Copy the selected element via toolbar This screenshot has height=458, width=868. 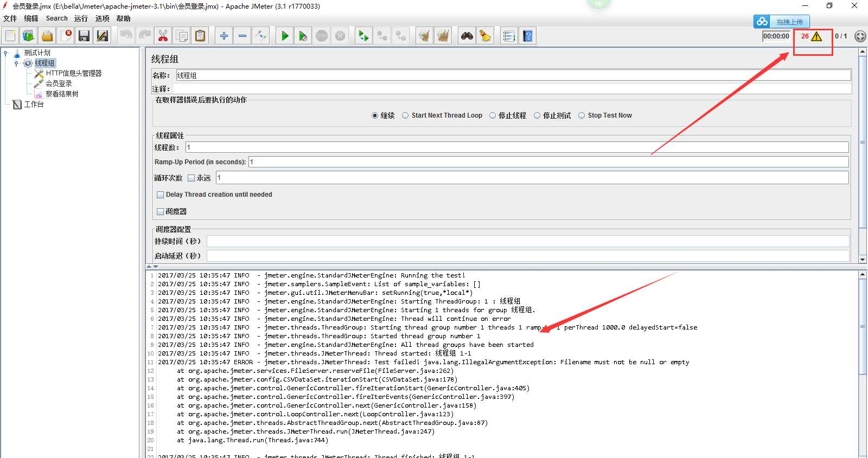(x=182, y=36)
